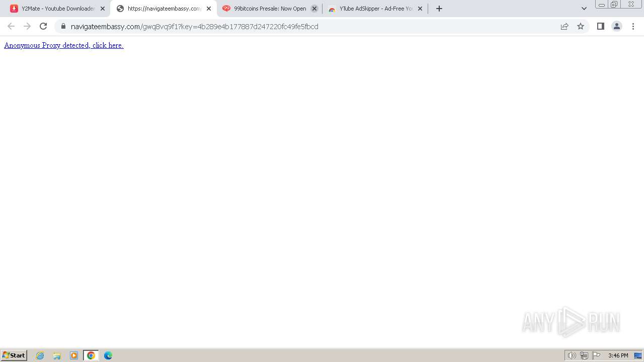Screen dimensions: 644x362
Task: Close the navigateembassy tab
Action: tap(209, 9)
